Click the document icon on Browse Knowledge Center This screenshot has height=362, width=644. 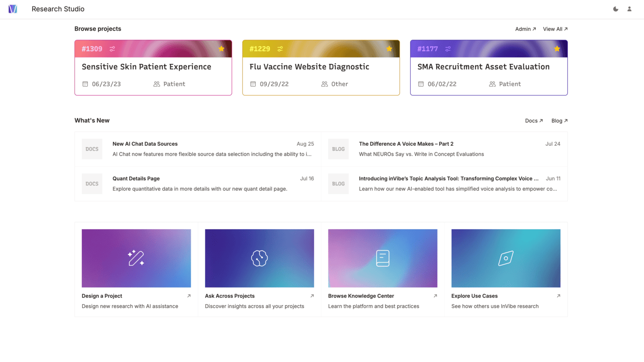point(382,258)
